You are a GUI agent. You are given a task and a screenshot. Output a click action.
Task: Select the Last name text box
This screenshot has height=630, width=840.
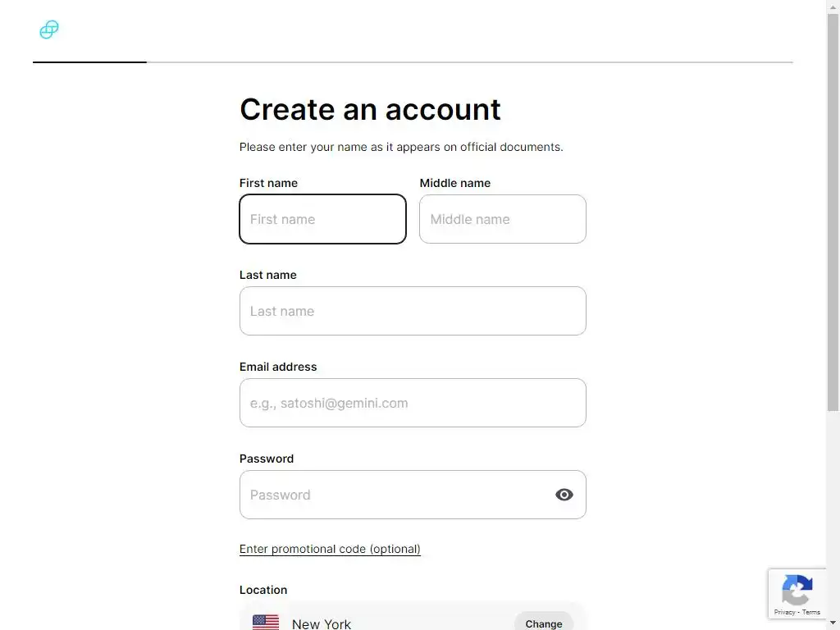click(x=413, y=311)
